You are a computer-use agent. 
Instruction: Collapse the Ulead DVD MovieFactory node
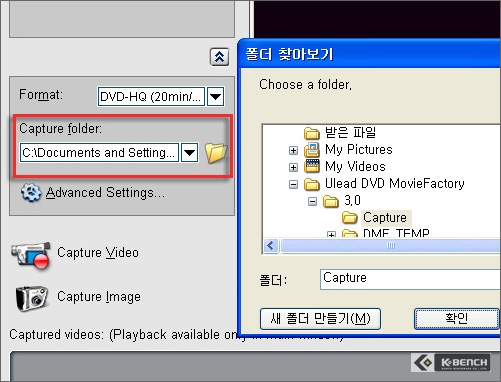[x=293, y=184]
